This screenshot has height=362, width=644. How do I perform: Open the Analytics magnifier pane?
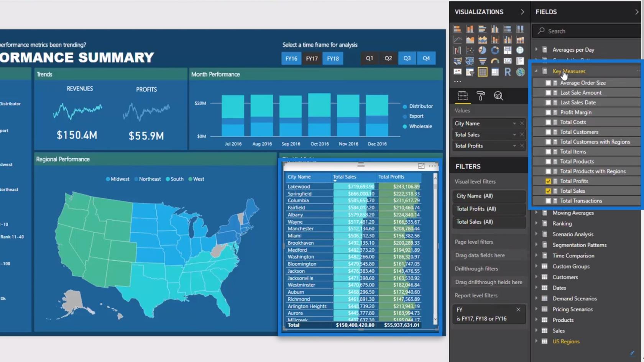pos(498,96)
